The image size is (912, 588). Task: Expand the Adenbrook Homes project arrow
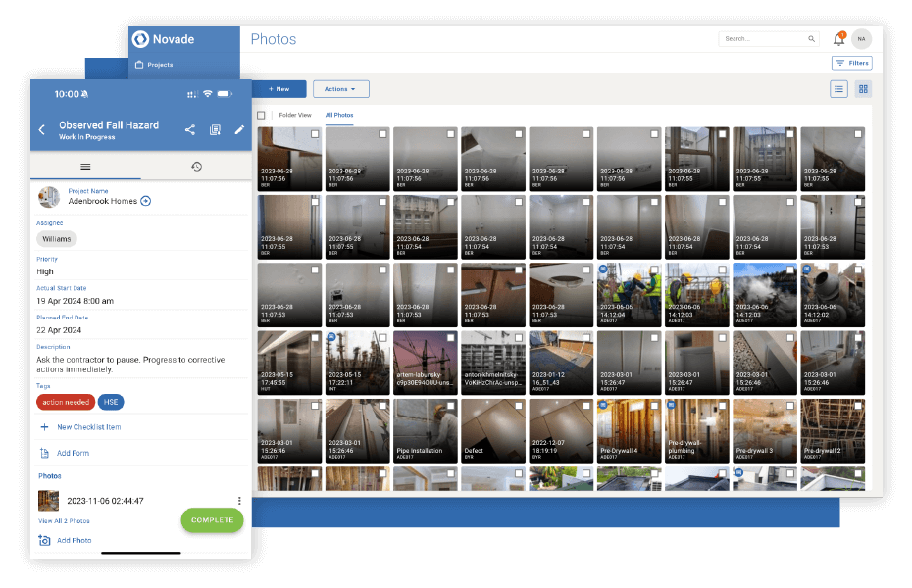pyautogui.click(x=146, y=199)
